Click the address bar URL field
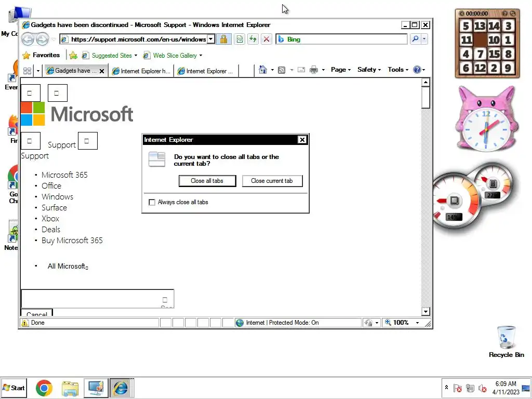Image resolution: width=532 pixels, height=399 pixels. 134,39
